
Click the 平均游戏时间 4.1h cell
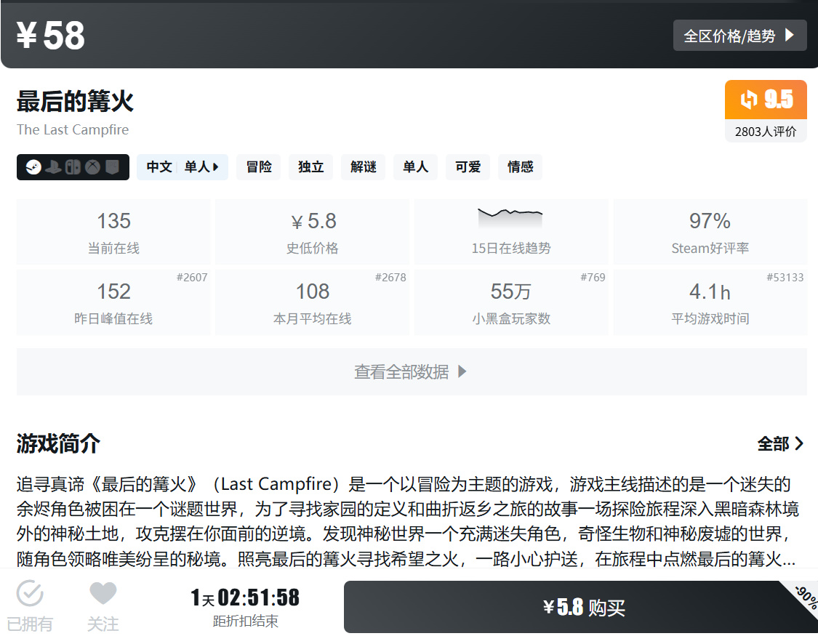point(710,302)
